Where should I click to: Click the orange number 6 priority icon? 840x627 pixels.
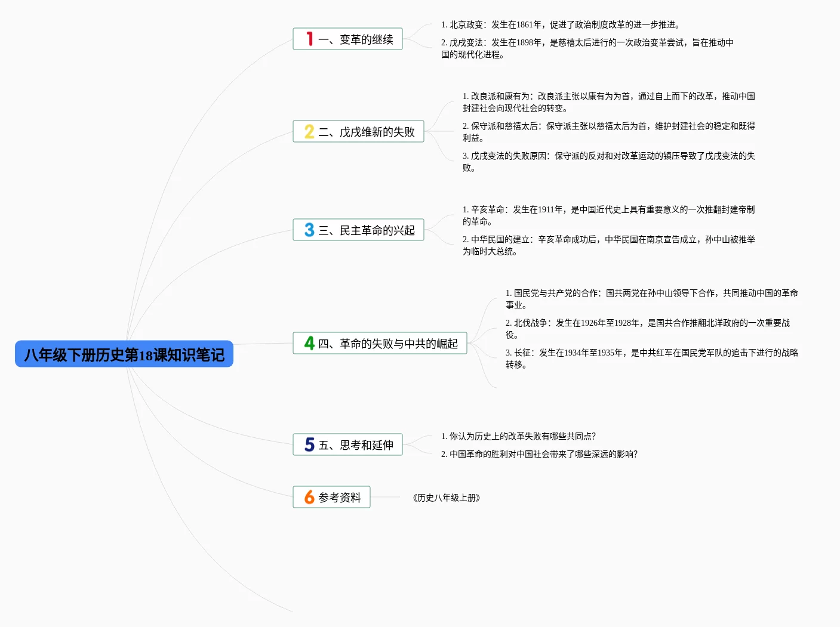tap(309, 497)
